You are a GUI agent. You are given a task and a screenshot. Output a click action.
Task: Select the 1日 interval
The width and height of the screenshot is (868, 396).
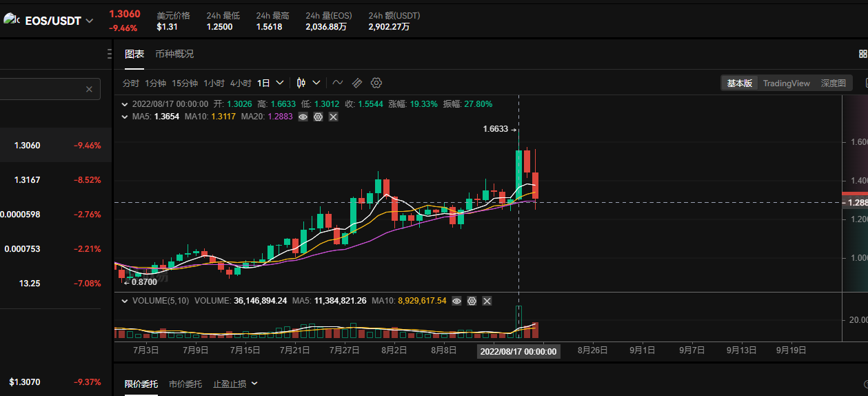click(264, 83)
